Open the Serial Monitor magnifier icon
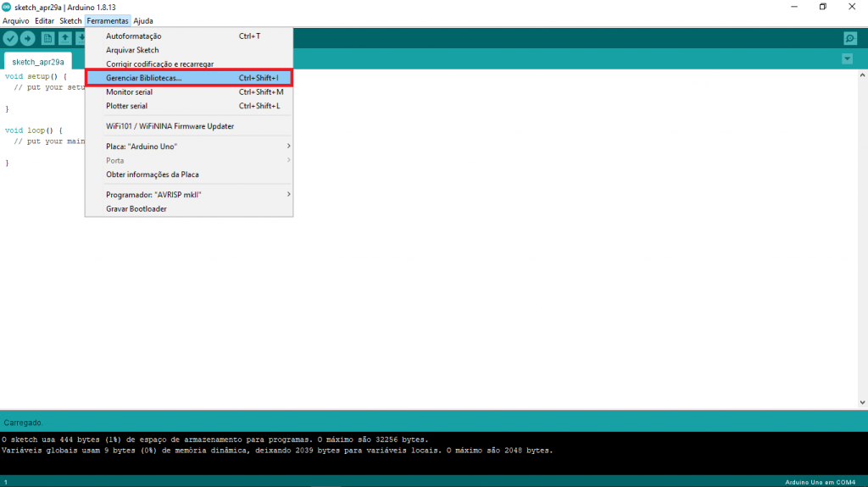 [849, 38]
